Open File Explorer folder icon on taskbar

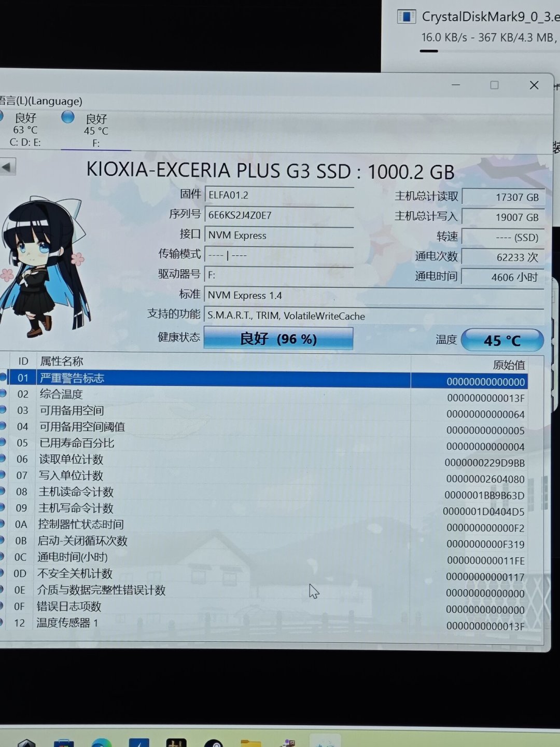click(250, 742)
